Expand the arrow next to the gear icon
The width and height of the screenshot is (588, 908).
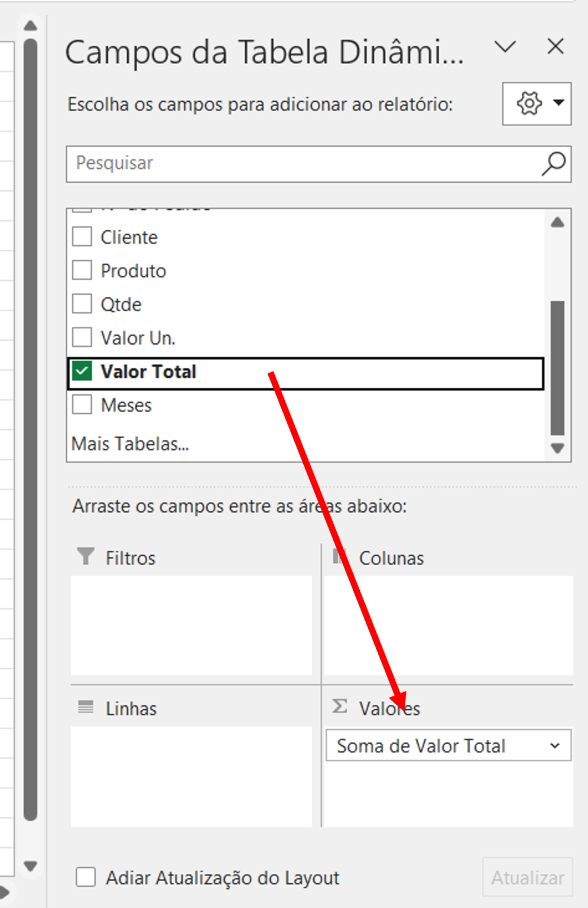(558, 103)
